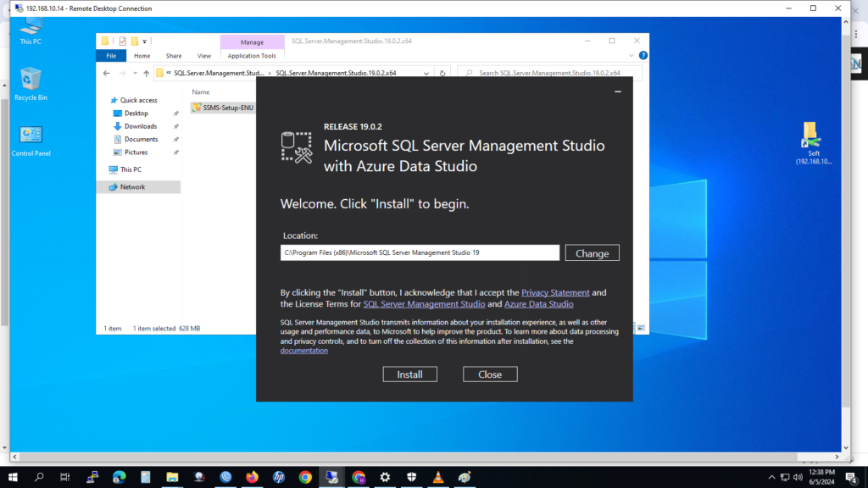Unpin Desktop from Quick access
This screenshot has height=488, width=868.
click(x=176, y=114)
